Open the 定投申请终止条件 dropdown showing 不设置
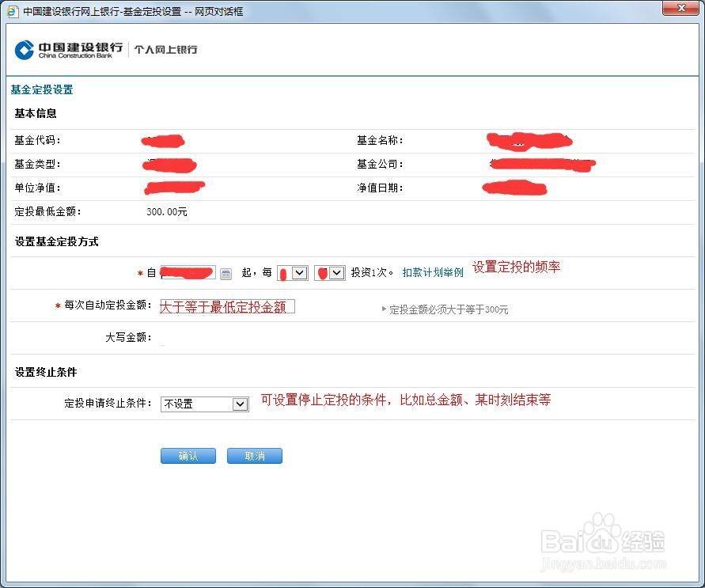The width and height of the screenshot is (705, 588). (204, 404)
